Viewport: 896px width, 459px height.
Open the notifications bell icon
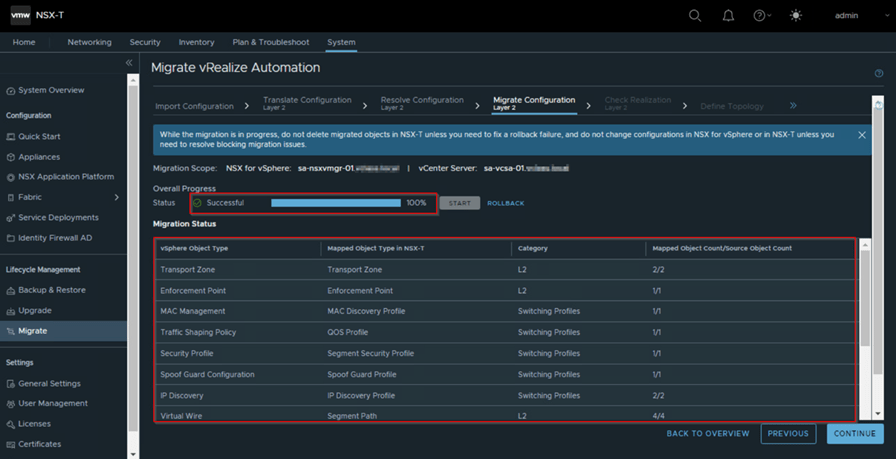pos(728,16)
